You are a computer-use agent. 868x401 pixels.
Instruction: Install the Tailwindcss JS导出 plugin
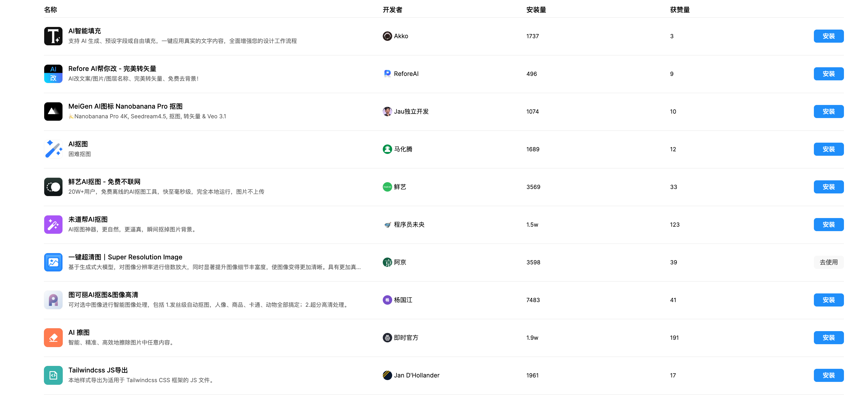[x=828, y=375]
